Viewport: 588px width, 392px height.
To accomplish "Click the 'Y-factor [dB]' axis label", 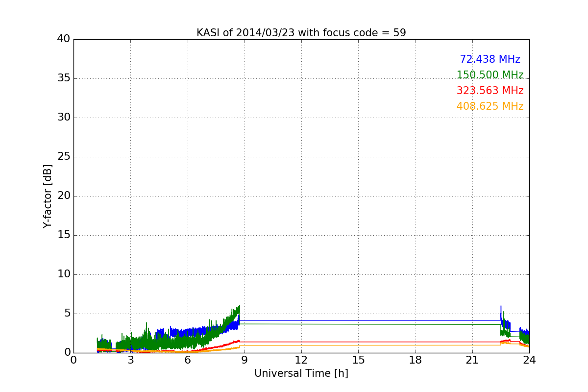I will pyautogui.click(x=47, y=196).
